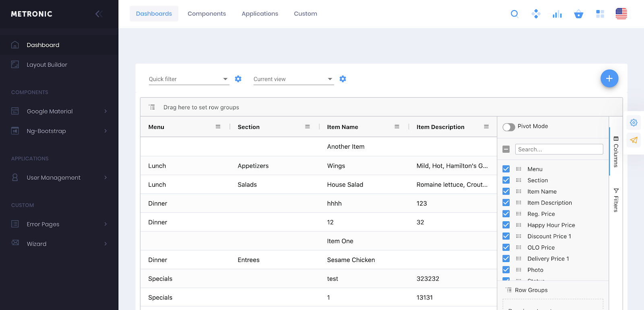Open the Quick filter dropdown
Image resolution: width=644 pixels, height=310 pixels.
coord(188,79)
